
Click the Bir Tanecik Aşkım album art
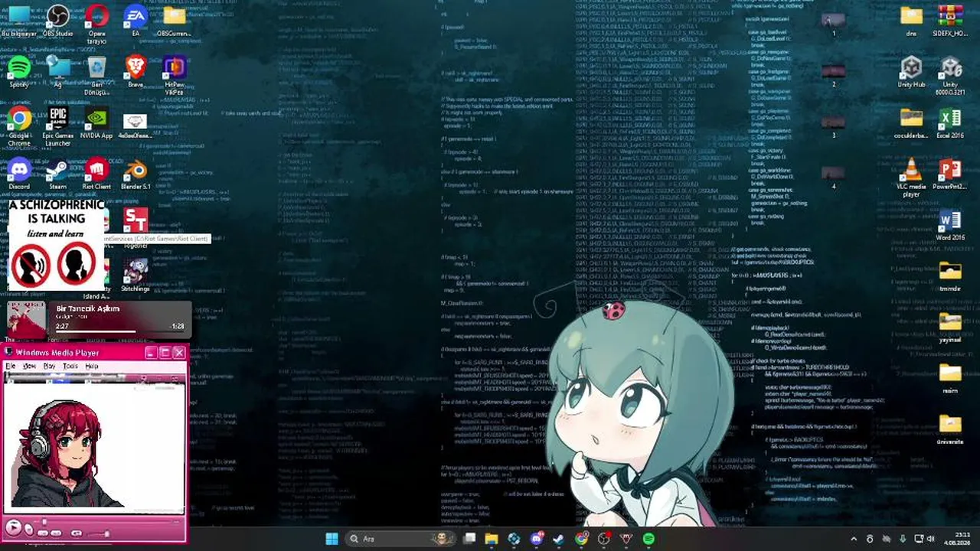(27, 321)
